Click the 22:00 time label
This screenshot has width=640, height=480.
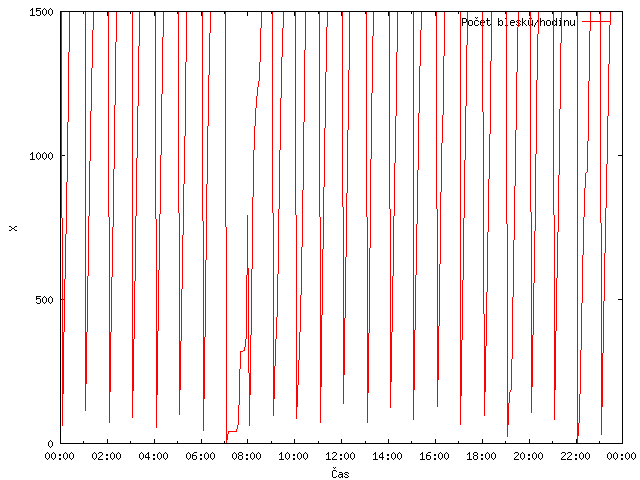pos(575,456)
